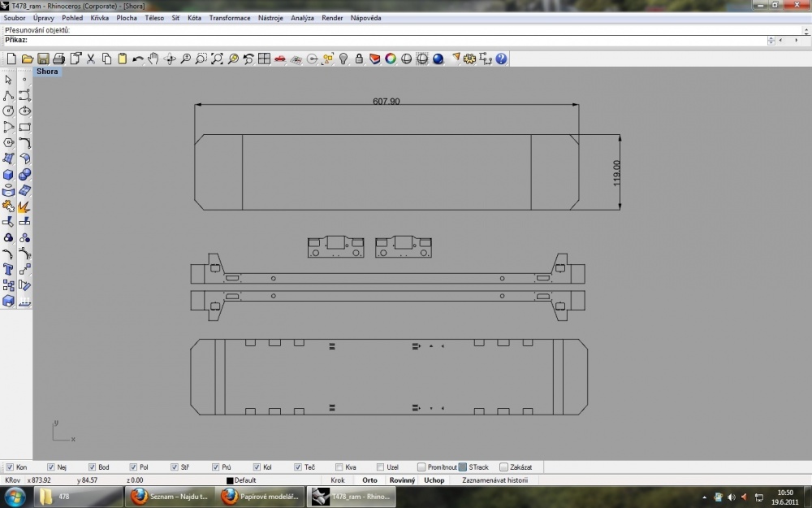Screen dimensions: 812x508
Task: Click the Zaznamenávat historii status button
Action: tap(495, 480)
